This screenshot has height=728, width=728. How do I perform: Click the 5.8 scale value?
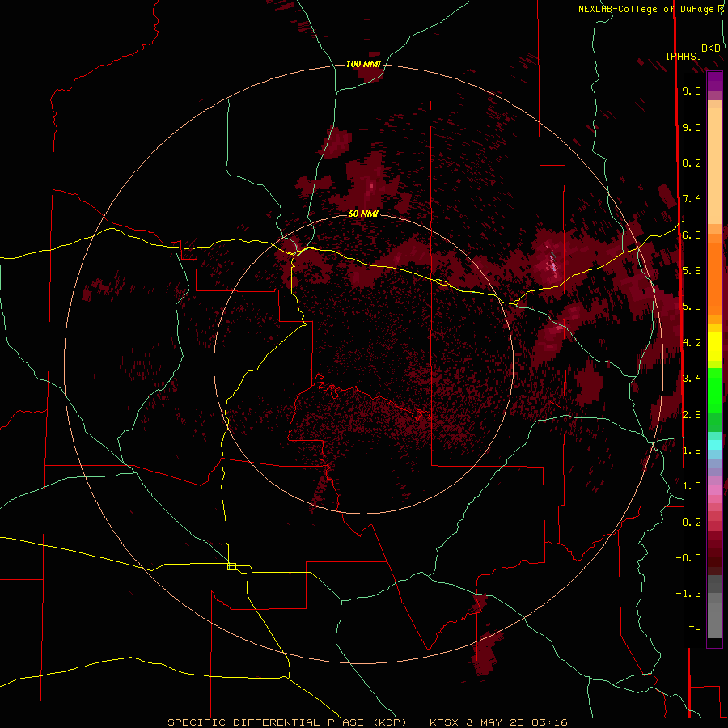click(x=692, y=271)
